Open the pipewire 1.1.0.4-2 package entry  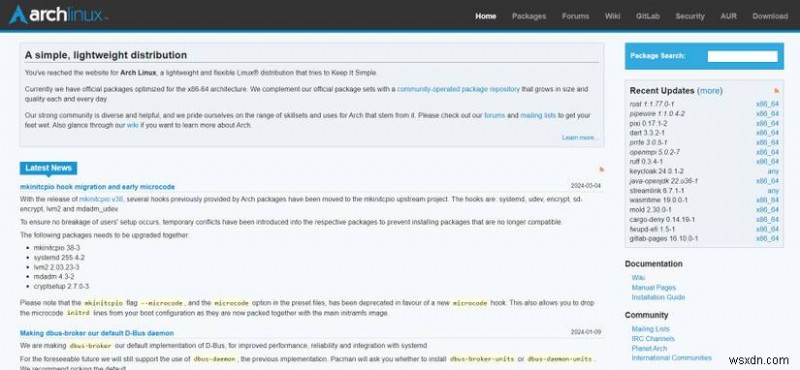pyautogui.click(x=657, y=113)
